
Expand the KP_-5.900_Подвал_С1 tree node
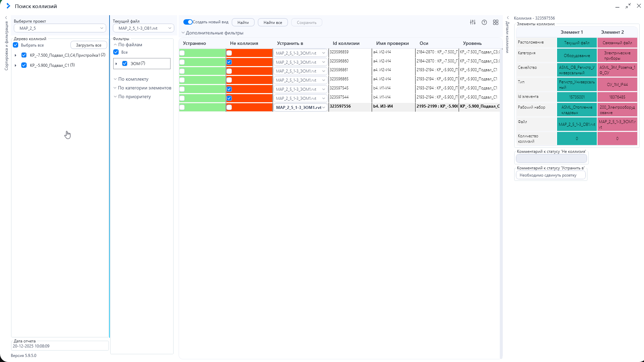pos(16,65)
